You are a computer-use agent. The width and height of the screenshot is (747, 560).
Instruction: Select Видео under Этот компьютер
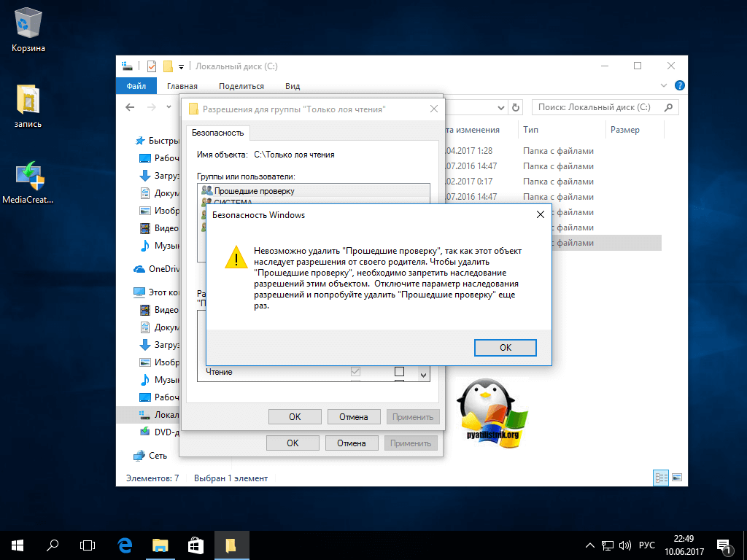[x=159, y=309]
